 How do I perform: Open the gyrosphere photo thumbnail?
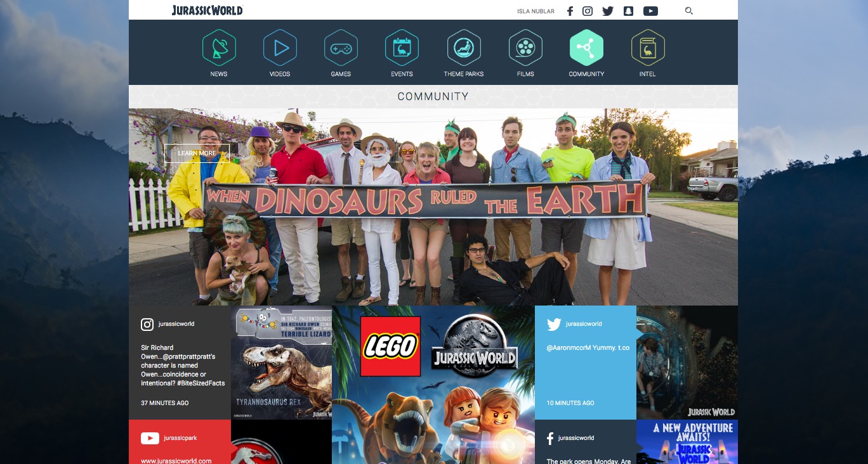coord(687,363)
